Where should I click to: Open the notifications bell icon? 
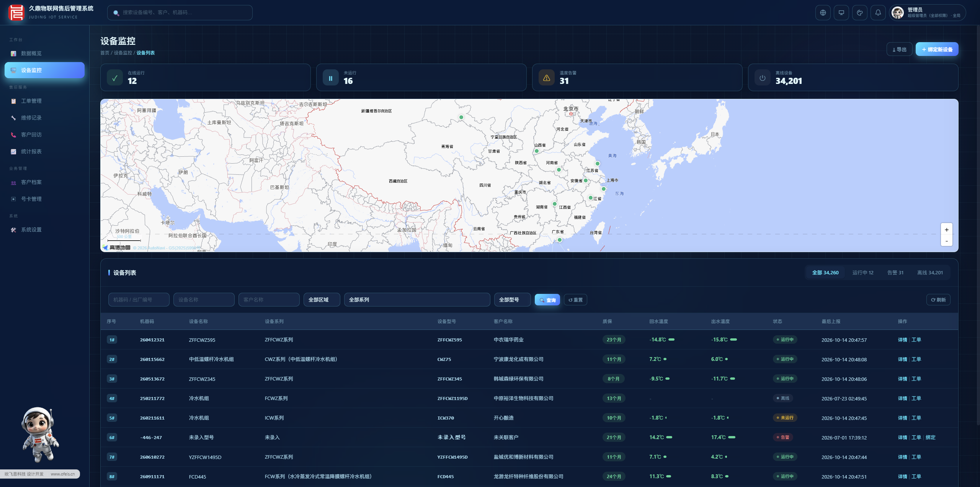tap(878, 13)
